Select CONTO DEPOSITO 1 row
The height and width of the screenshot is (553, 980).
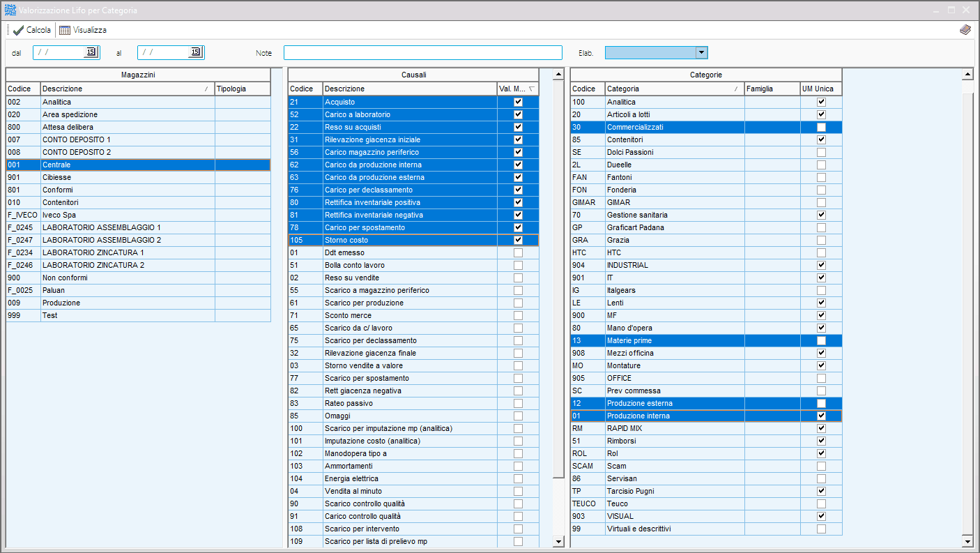[138, 139]
